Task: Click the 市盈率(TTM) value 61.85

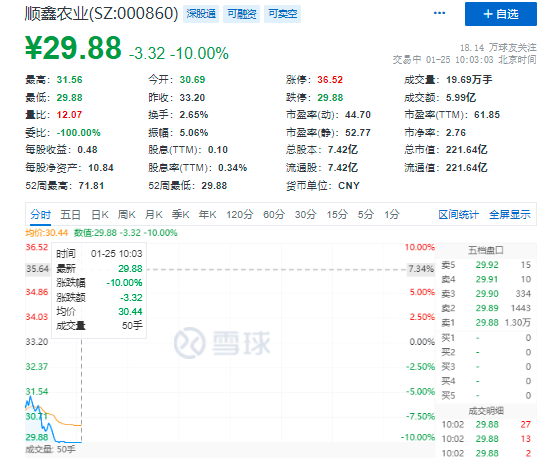Action: 487,115
